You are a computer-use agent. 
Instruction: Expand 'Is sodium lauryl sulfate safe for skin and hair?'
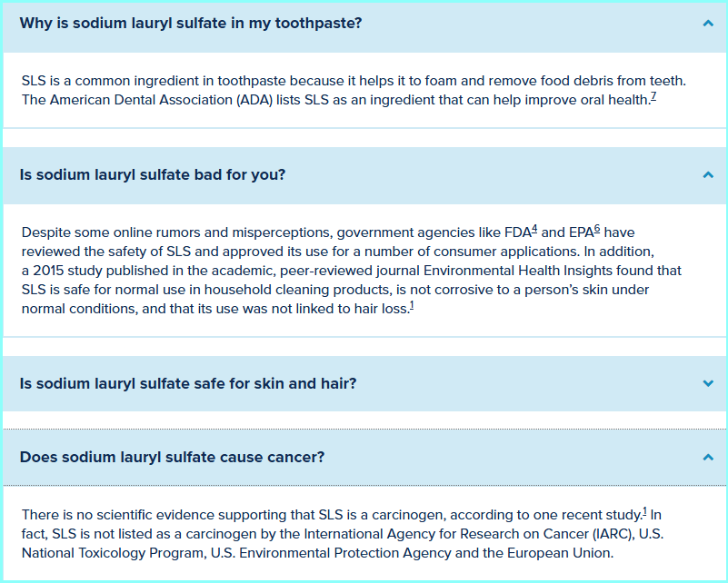(x=188, y=383)
